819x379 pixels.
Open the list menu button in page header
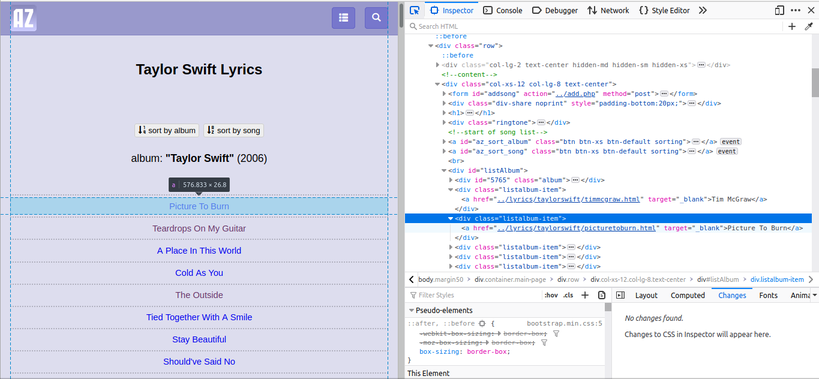[x=343, y=18]
